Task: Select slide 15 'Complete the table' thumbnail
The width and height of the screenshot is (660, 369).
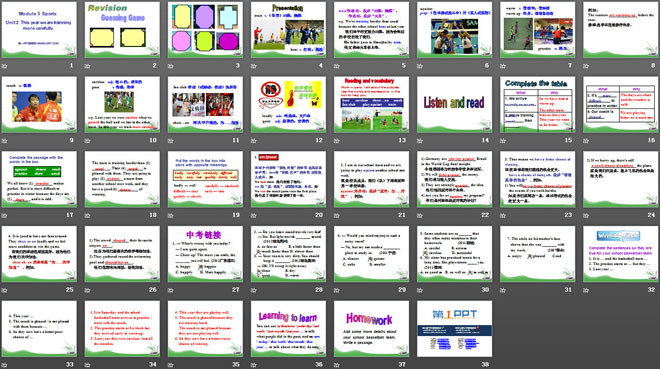Action: (538, 104)
